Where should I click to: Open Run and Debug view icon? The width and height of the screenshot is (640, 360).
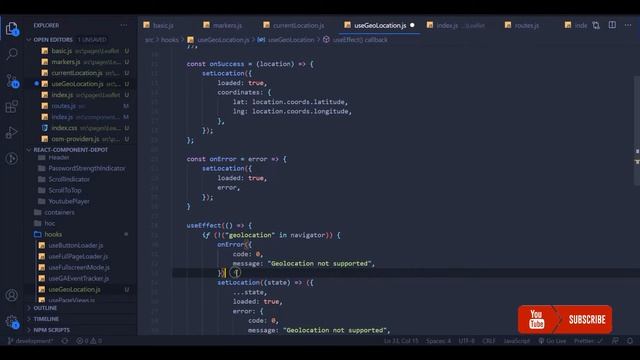(12, 132)
